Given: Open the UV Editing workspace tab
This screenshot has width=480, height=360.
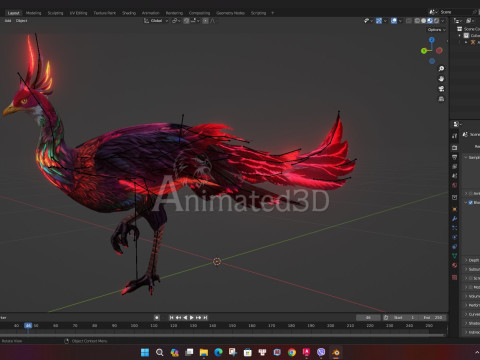Looking at the screenshot, I should [x=78, y=13].
